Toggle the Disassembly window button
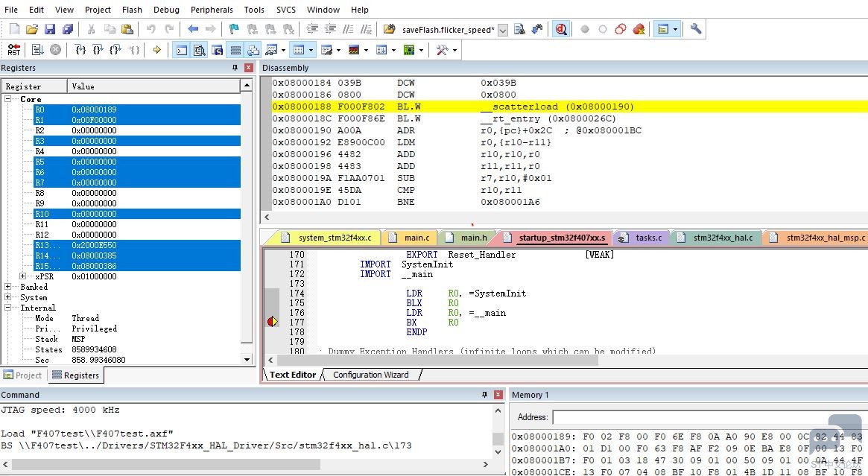This screenshot has height=476, width=868. coord(199,51)
